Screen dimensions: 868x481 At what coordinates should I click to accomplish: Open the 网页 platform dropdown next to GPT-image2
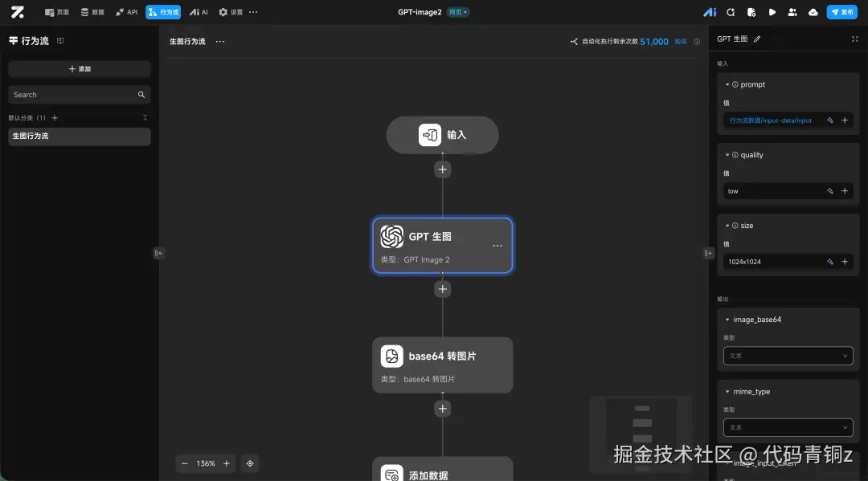pyautogui.click(x=458, y=12)
